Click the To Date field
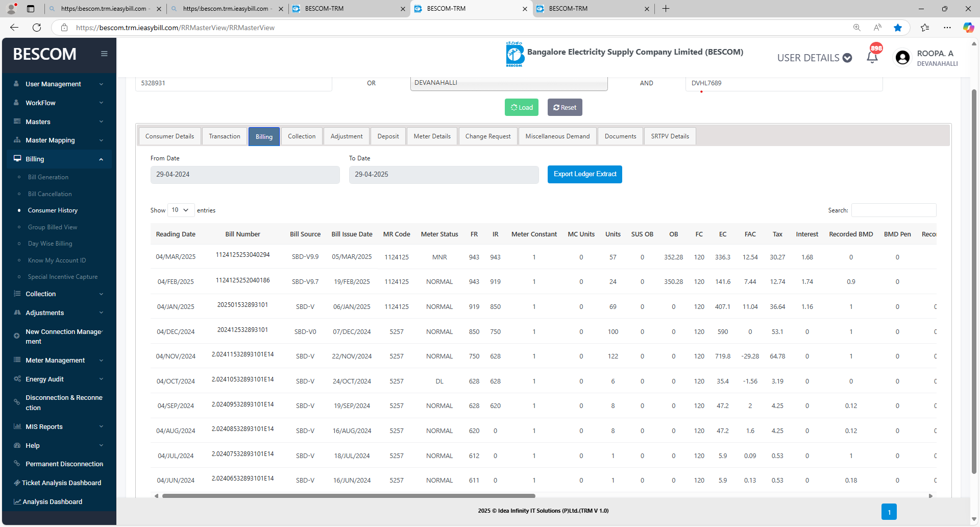The width and height of the screenshot is (980, 527). [x=444, y=175]
